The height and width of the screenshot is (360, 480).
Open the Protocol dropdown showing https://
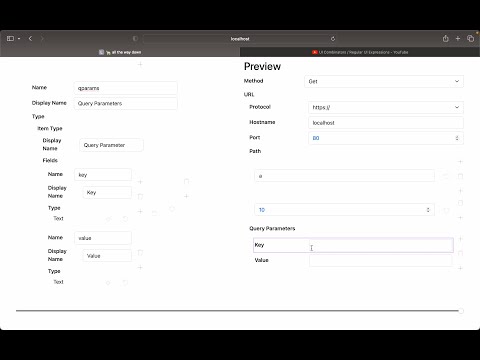pyautogui.click(x=386, y=107)
